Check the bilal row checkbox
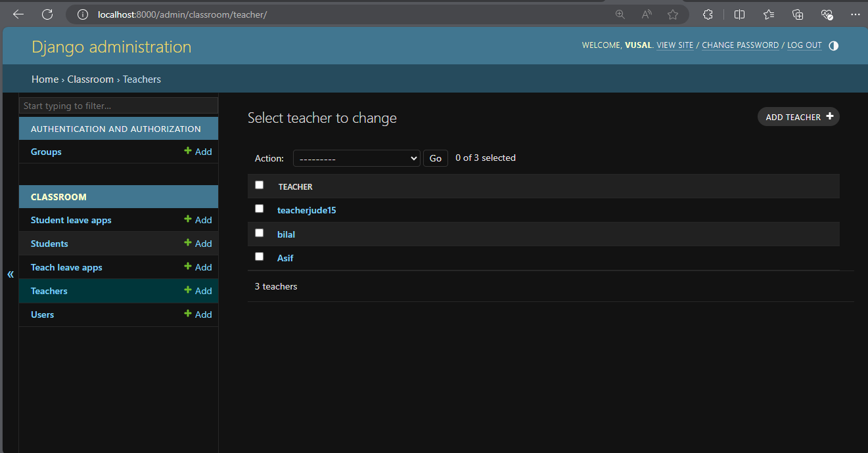This screenshot has width=868, height=453. point(259,233)
